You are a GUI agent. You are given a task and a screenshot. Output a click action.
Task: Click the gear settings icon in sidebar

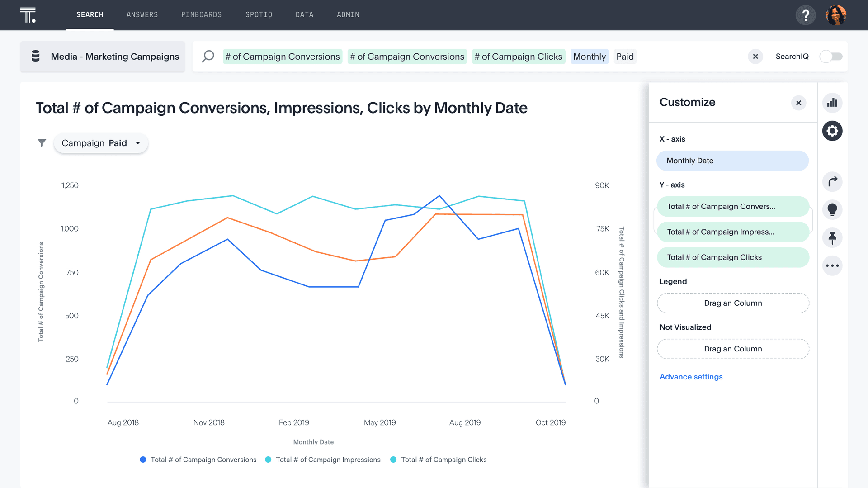(x=832, y=131)
